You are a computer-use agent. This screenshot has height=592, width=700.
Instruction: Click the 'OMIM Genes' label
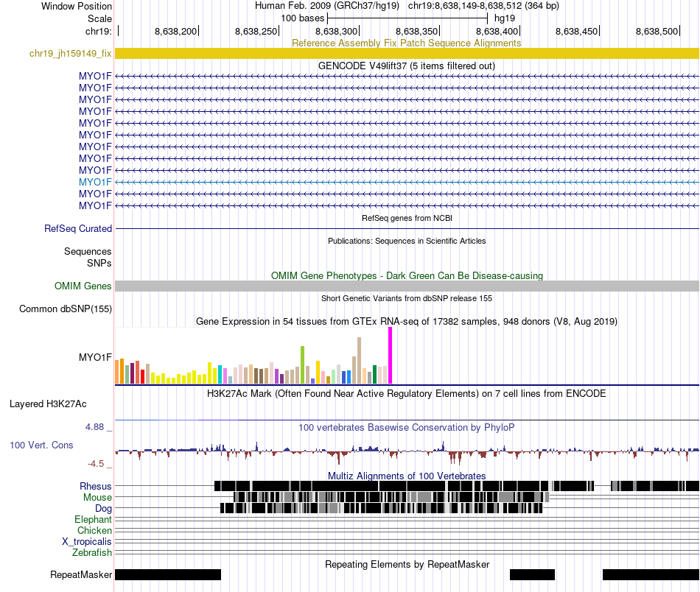pos(83,286)
